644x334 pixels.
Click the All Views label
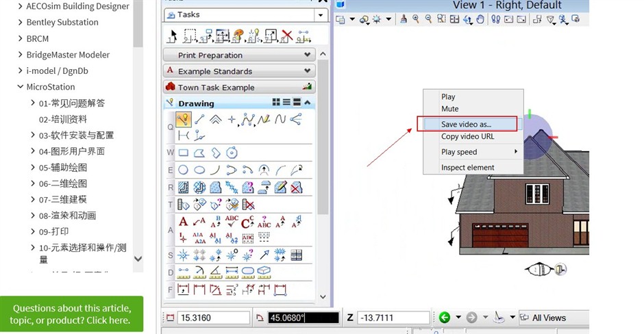pyautogui.click(x=549, y=318)
